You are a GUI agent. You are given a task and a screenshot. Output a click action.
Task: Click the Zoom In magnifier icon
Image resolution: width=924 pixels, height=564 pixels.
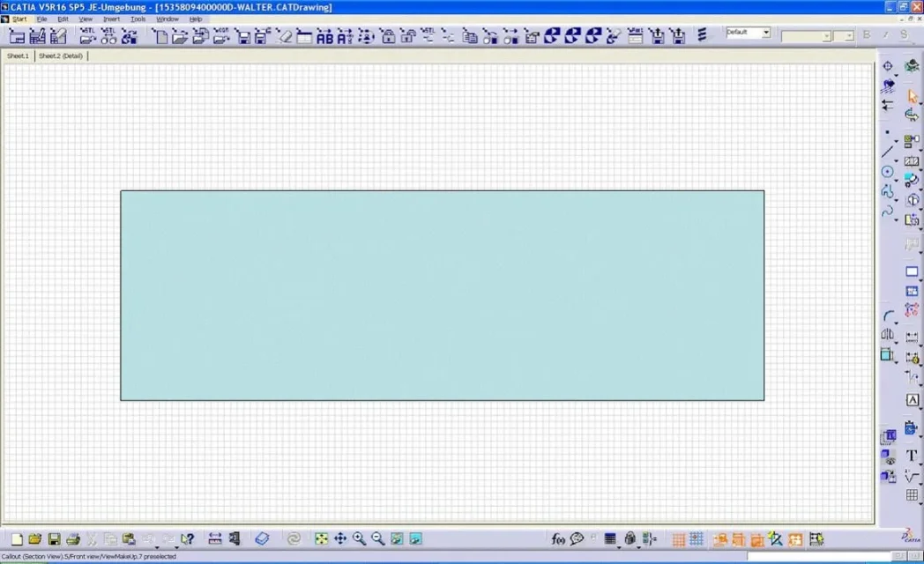tap(359, 538)
